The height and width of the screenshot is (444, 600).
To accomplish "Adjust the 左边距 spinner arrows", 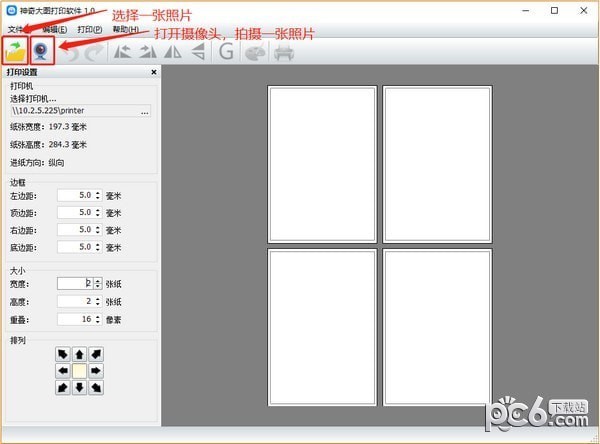I will [98, 195].
